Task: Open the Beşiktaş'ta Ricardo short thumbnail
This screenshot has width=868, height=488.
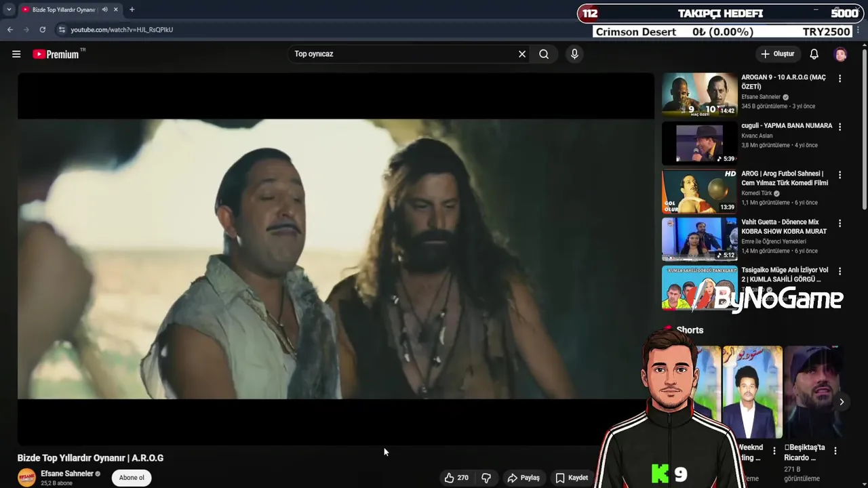Action: point(812,392)
